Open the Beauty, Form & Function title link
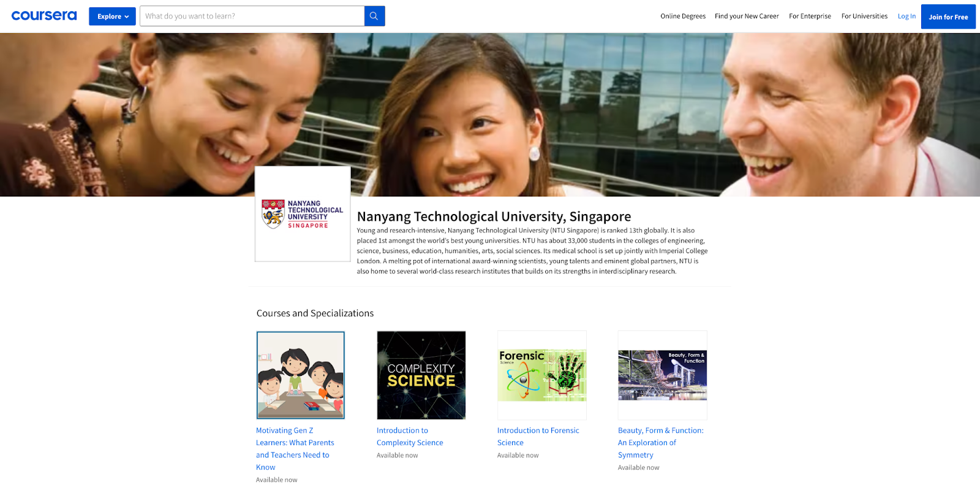The image size is (980, 496). click(660, 443)
